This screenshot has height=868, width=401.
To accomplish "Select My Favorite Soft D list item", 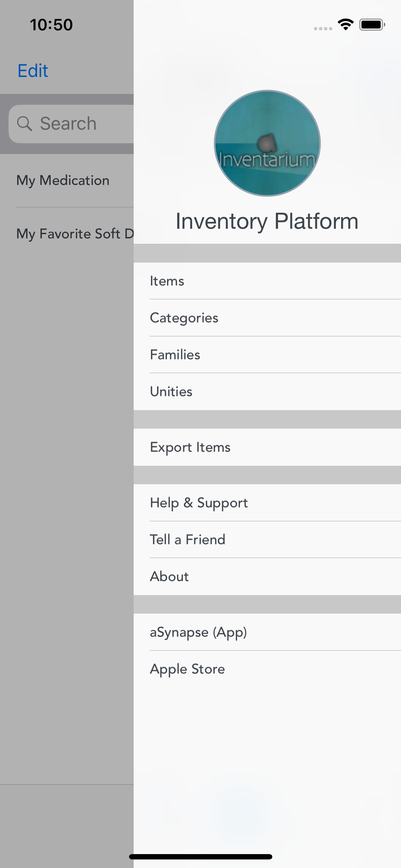I will 67,234.
